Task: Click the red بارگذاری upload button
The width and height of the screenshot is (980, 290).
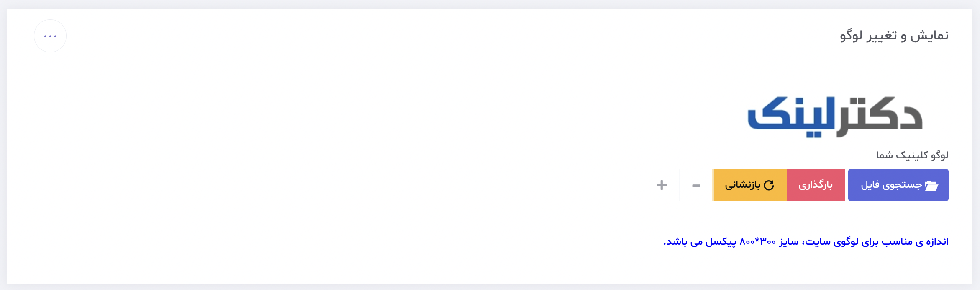Action: [x=816, y=185]
